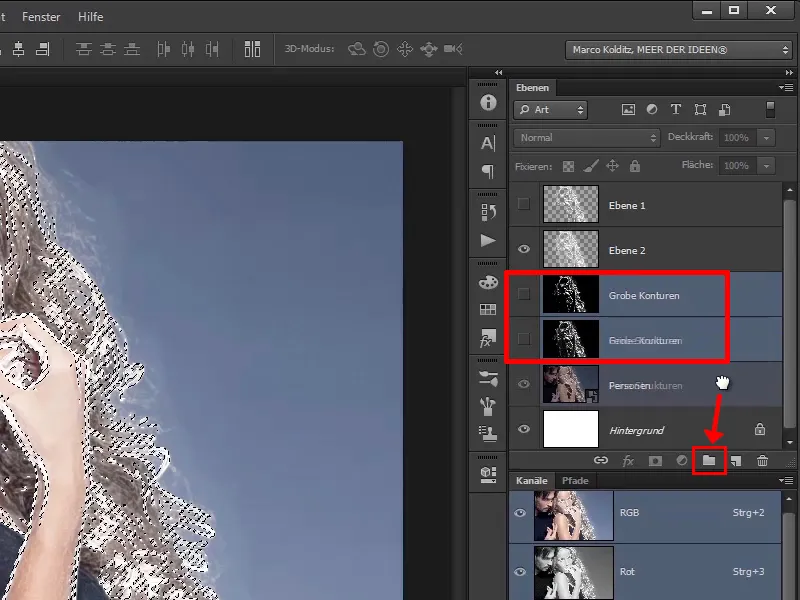Open the Fenster menu
Viewport: 800px width, 600px height.
pos(41,17)
